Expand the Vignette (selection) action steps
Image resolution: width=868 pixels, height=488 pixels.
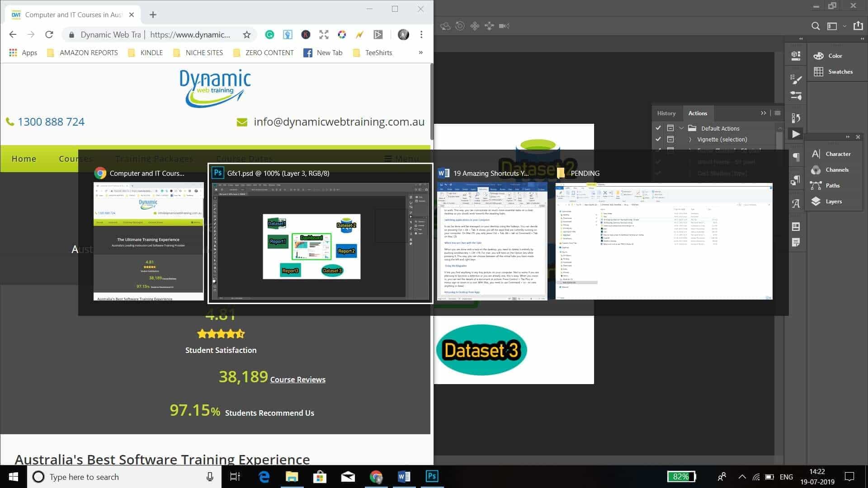[x=690, y=139]
